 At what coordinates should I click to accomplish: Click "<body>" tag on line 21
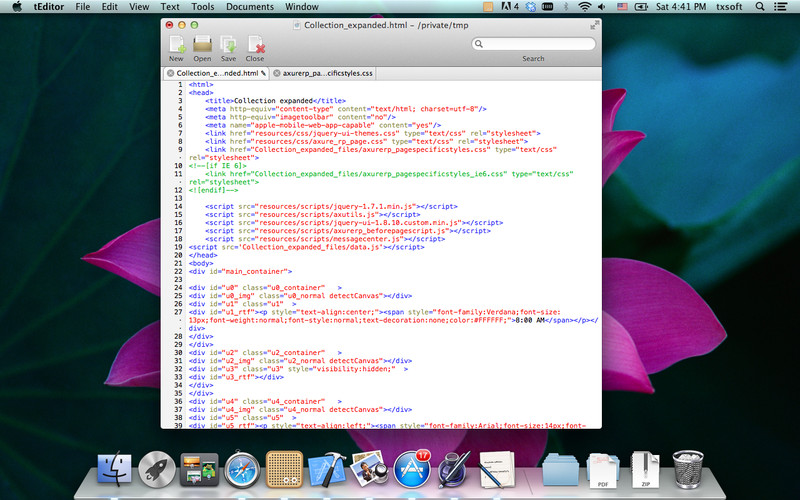pos(201,263)
